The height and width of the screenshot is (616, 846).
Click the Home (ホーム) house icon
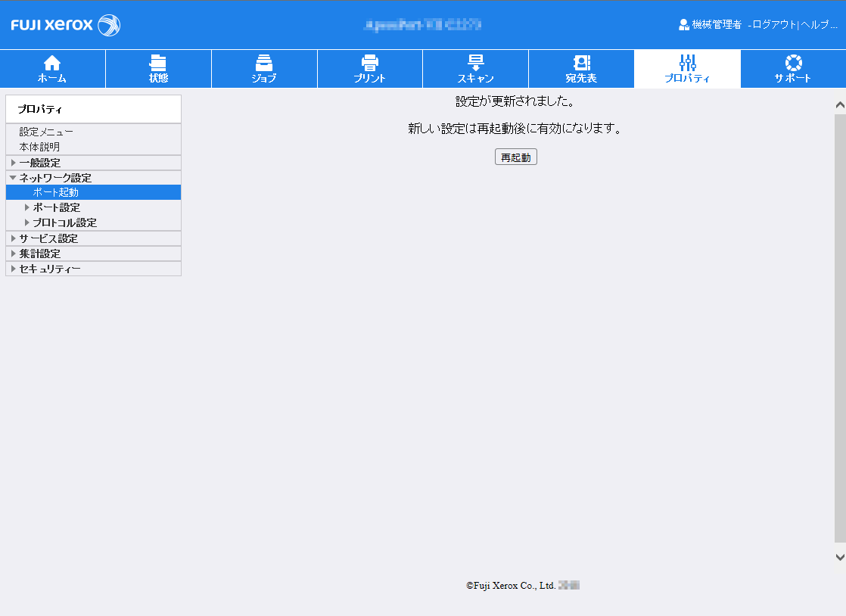tap(52, 64)
